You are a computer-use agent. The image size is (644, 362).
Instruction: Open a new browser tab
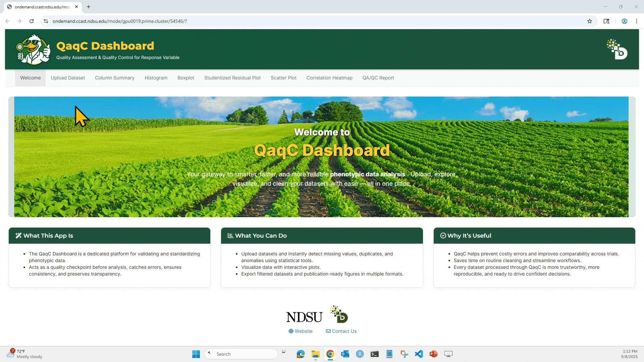click(89, 7)
